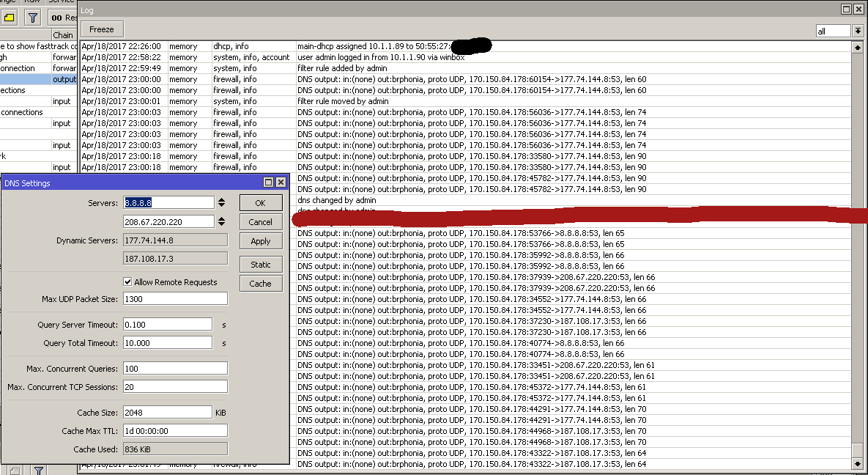
Task: Click the Query Server Timeout field
Action: pos(167,324)
